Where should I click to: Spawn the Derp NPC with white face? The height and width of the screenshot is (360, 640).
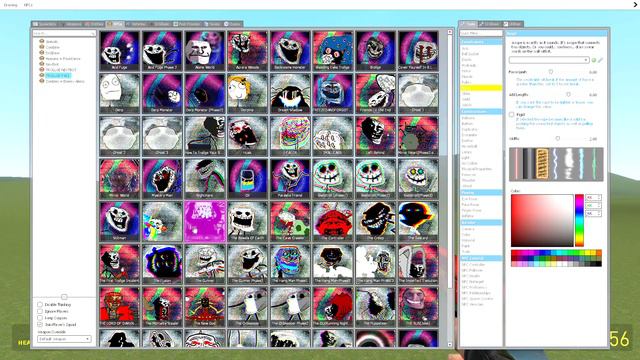click(x=120, y=93)
